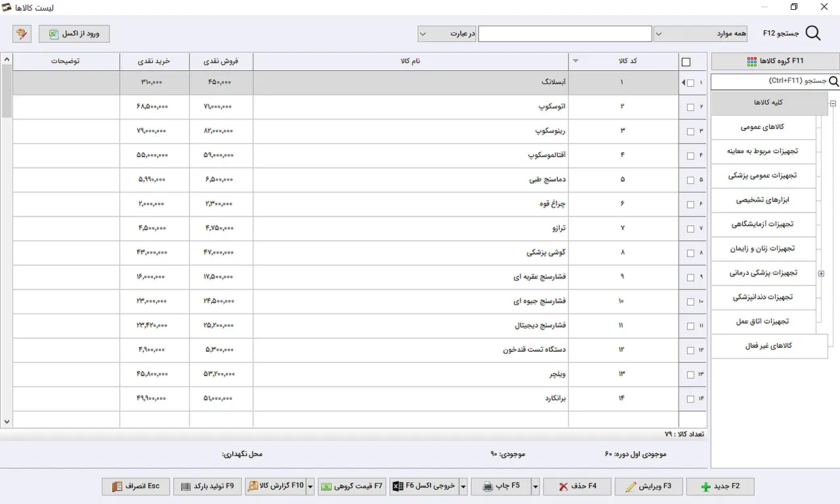Select کالاهای غیر فعال category
The height and width of the screenshot is (504, 840).
click(769, 346)
